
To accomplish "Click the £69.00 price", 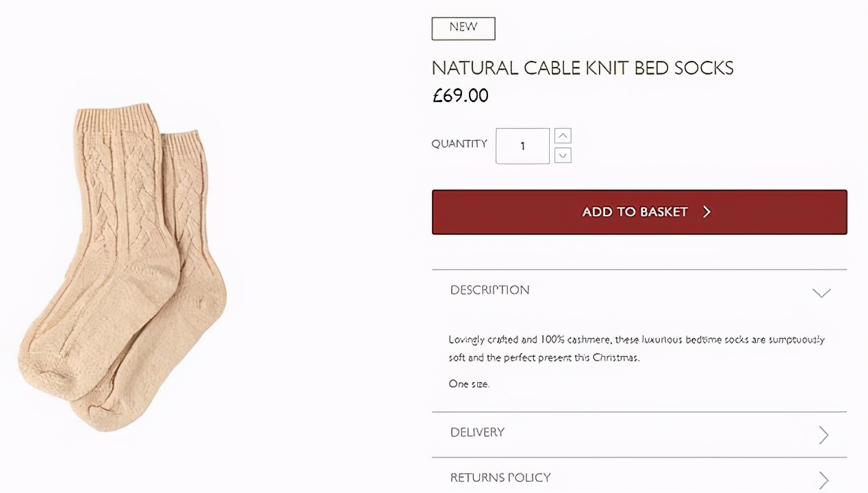I will coord(460,96).
